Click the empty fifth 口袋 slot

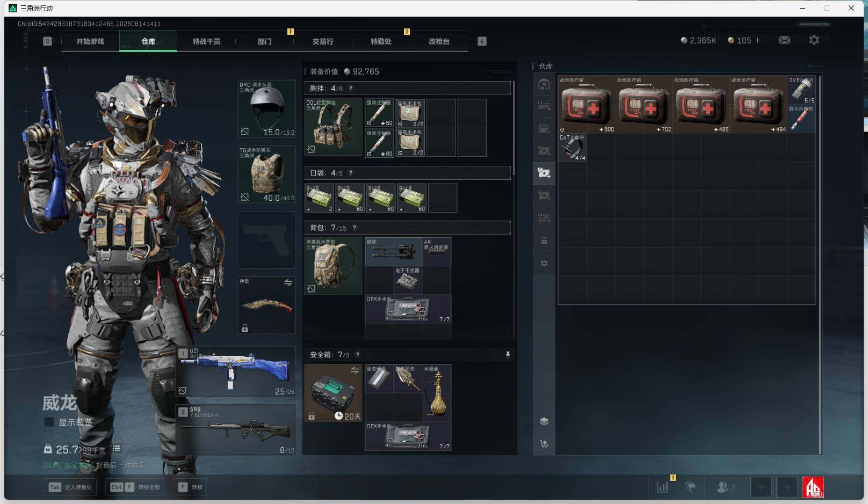443,198
